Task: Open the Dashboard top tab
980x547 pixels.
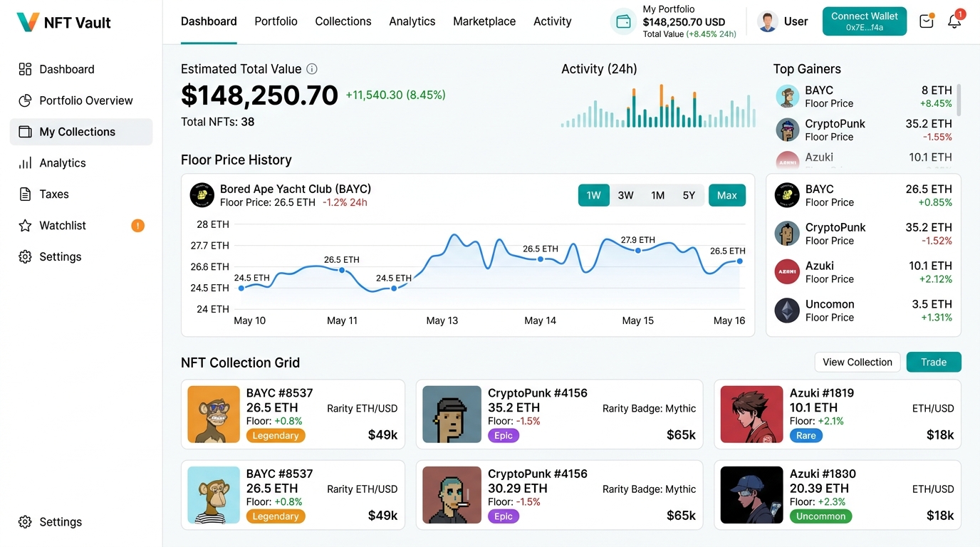Action: pyautogui.click(x=209, y=21)
